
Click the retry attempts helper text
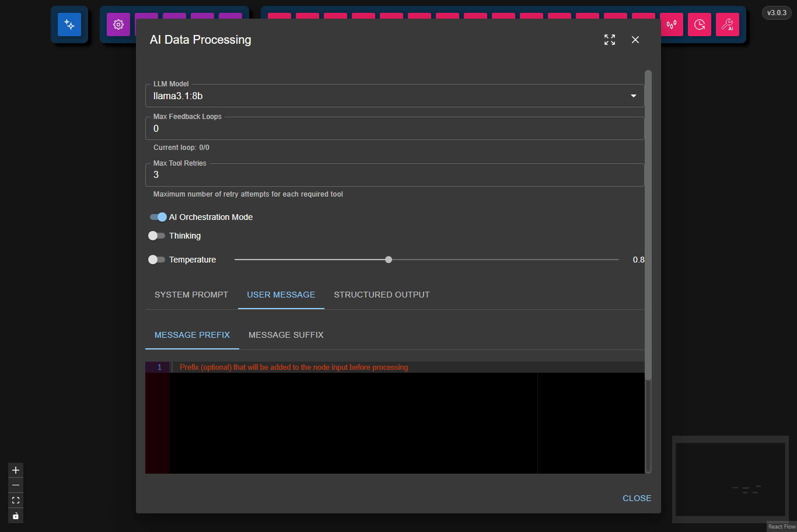(248, 194)
